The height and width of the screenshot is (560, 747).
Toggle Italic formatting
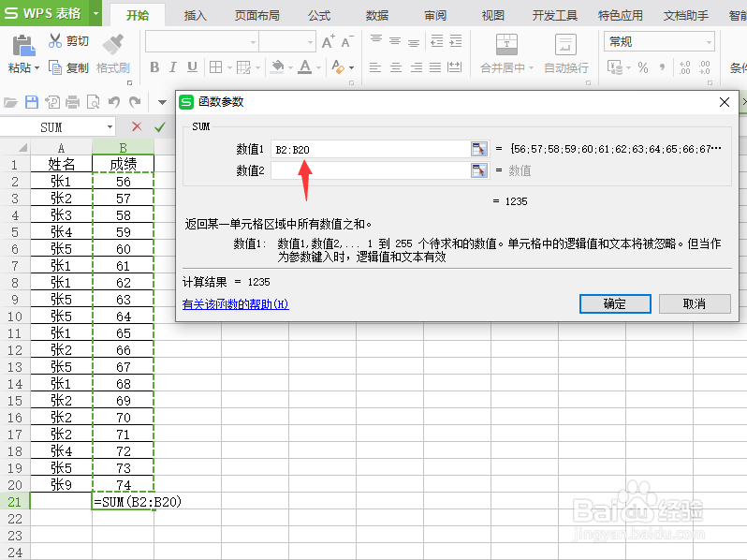[173, 67]
